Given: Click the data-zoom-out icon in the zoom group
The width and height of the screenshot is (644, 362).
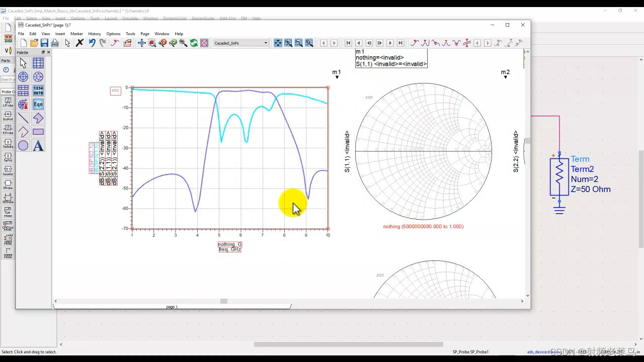Looking at the screenshot, I should click(299, 43).
